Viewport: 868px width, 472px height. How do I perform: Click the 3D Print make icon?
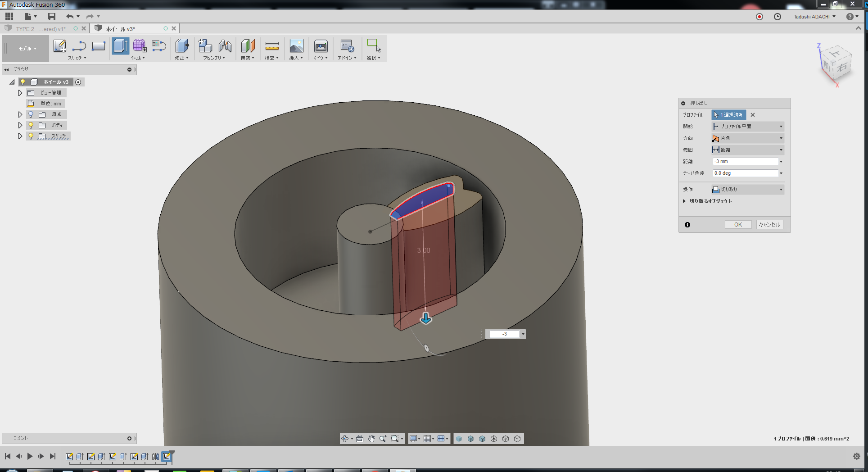pyautogui.click(x=321, y=46)
